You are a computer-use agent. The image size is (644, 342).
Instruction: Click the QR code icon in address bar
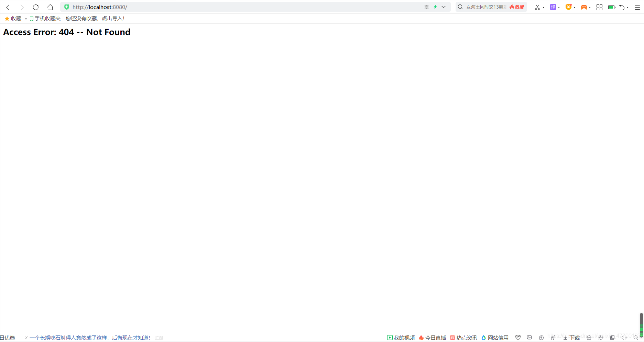click(426, 7)
